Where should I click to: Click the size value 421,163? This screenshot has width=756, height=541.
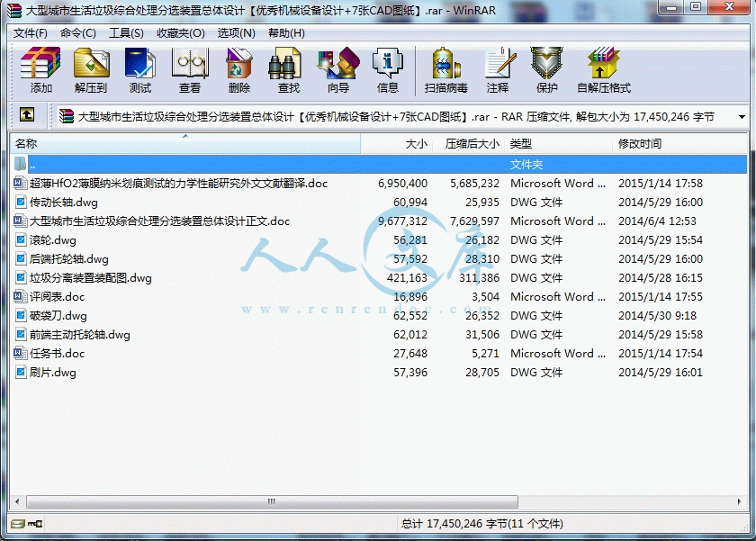(x=407, y=278)
